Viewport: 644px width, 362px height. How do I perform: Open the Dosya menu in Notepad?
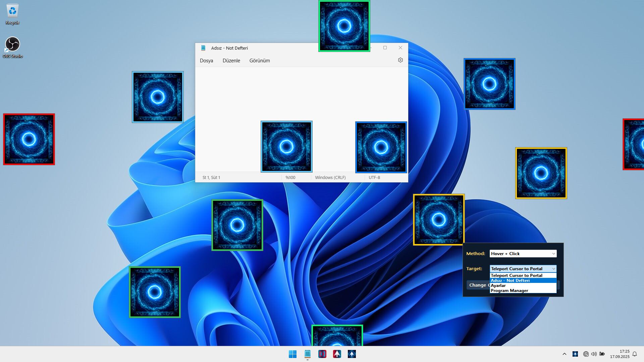(206, 60)
